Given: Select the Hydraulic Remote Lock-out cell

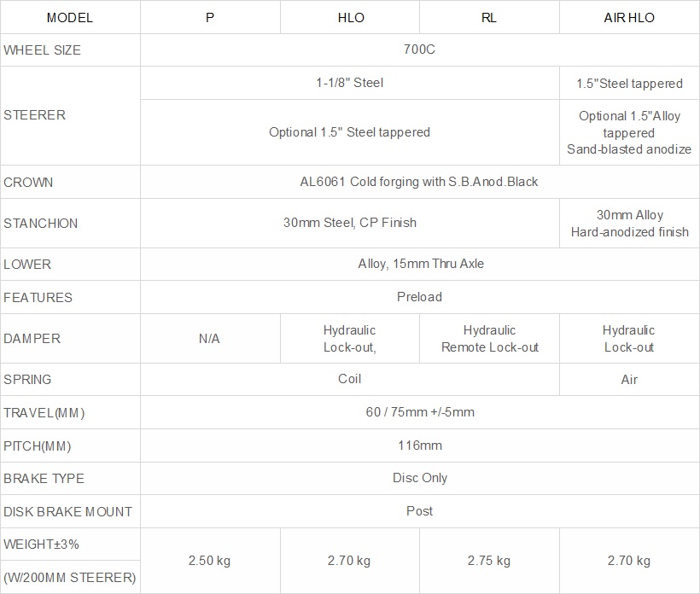Looking at the screenshot, I should pos(489,339).
